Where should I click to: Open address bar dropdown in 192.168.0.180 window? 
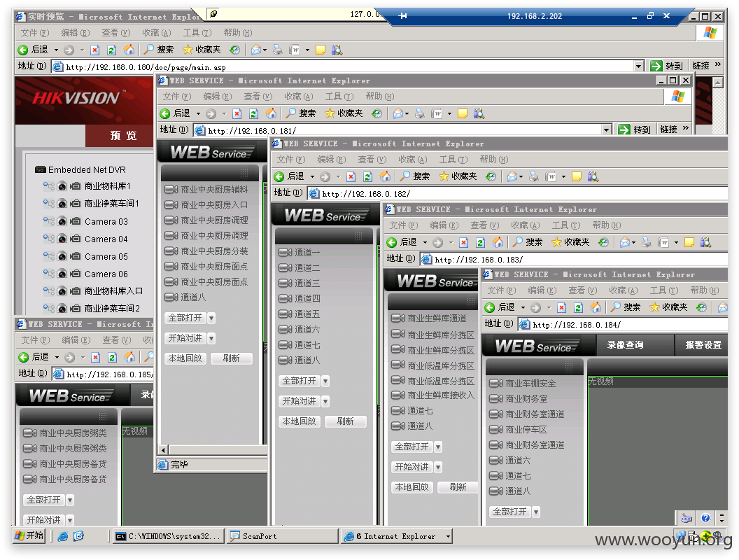pos(639,66)
